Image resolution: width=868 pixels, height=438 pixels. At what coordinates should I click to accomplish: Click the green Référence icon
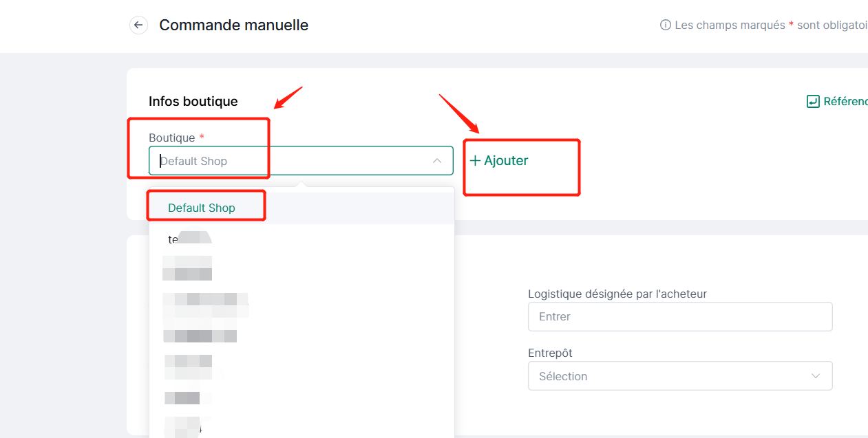pos(813,102)
